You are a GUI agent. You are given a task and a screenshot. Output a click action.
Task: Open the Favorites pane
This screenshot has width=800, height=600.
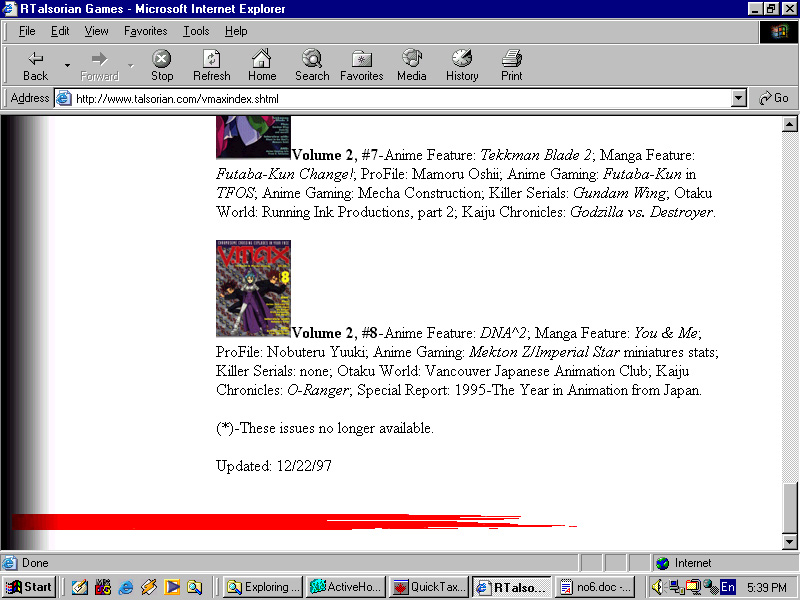coord(361,65)
